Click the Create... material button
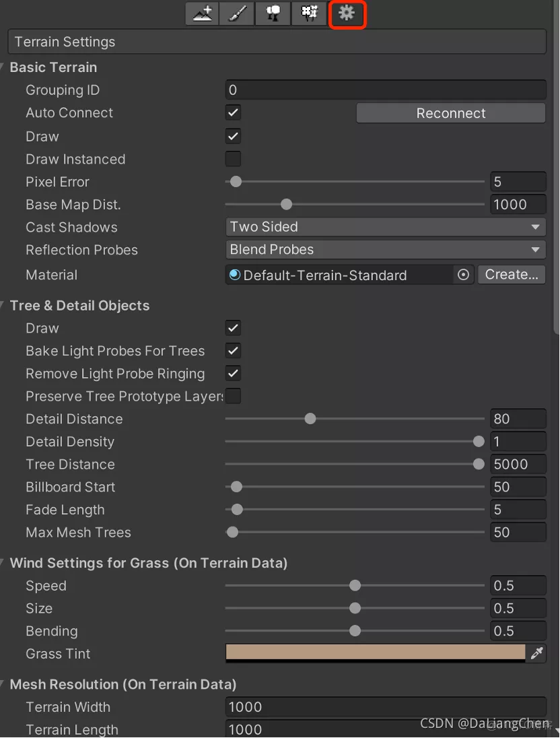The height and width of the screenshot is (738, 560). [512, 275]
